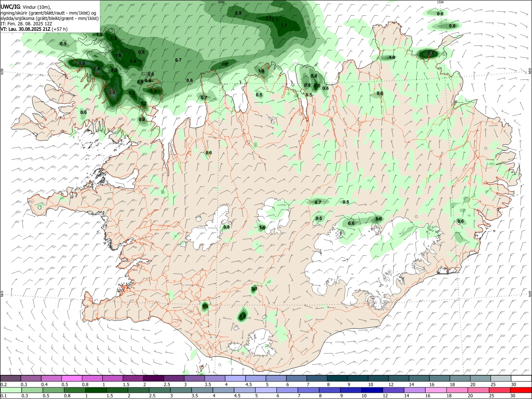Click the 1.8 precipitation value
Viewport: 532px width, 399px height.
[x=118, y=55]
